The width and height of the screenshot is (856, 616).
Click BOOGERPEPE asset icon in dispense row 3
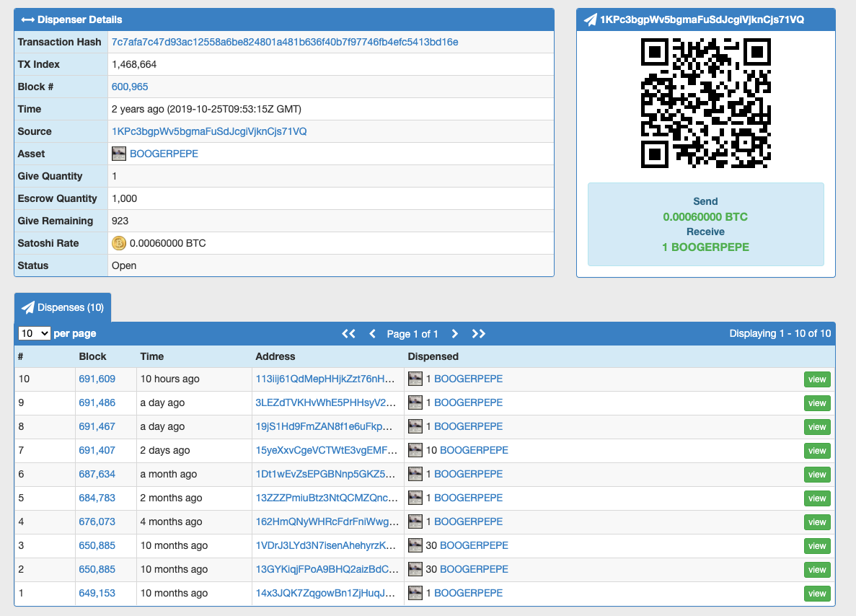[415, 545]
